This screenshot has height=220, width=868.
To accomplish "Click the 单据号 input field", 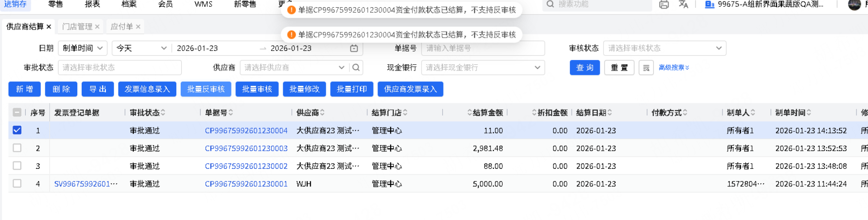I will pos(482,48).
